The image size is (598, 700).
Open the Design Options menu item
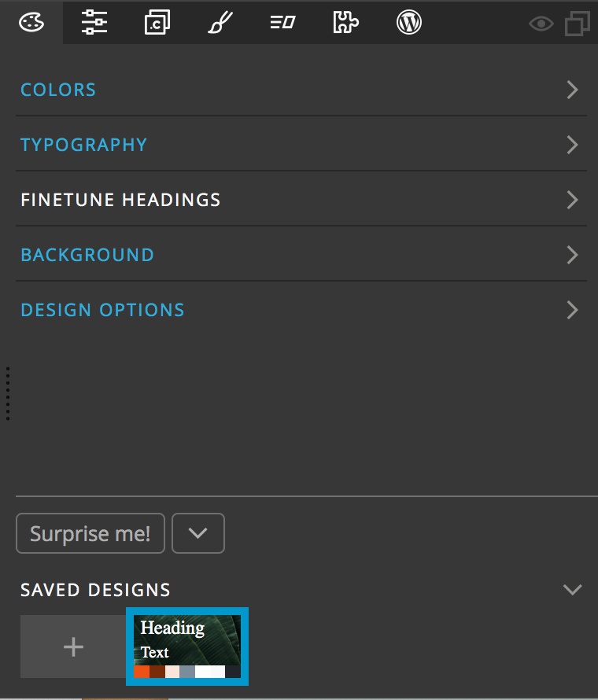click(x=301, y=310)
